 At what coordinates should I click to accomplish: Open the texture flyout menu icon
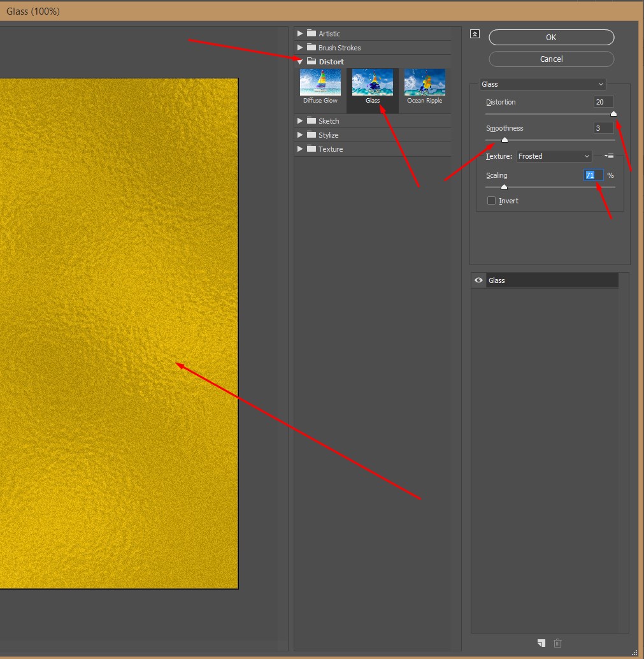point(609,156)
